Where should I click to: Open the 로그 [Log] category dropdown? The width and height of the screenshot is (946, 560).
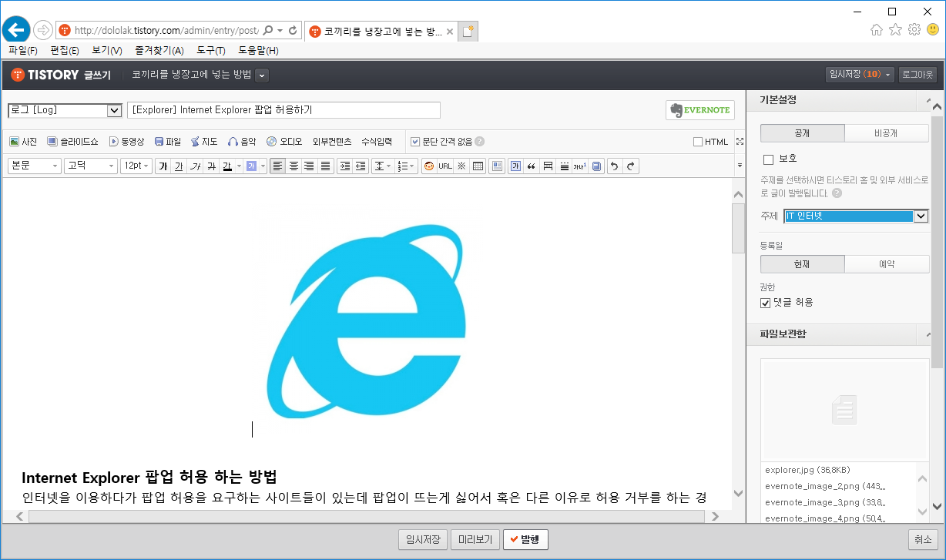pos(65,110)
